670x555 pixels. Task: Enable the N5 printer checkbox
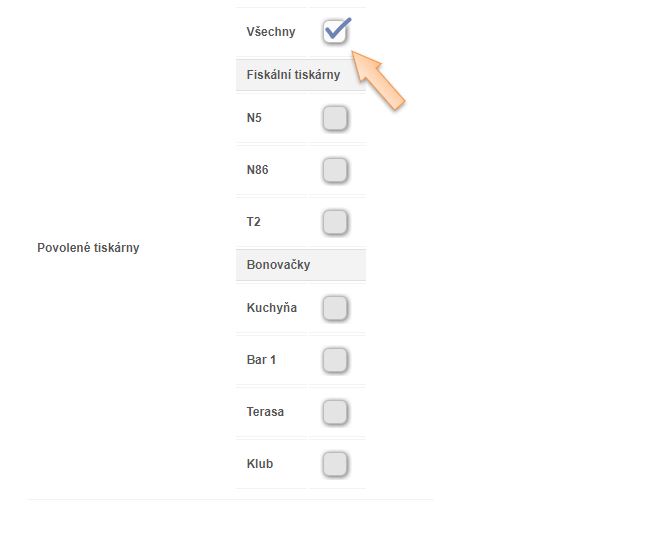(335, 118)
